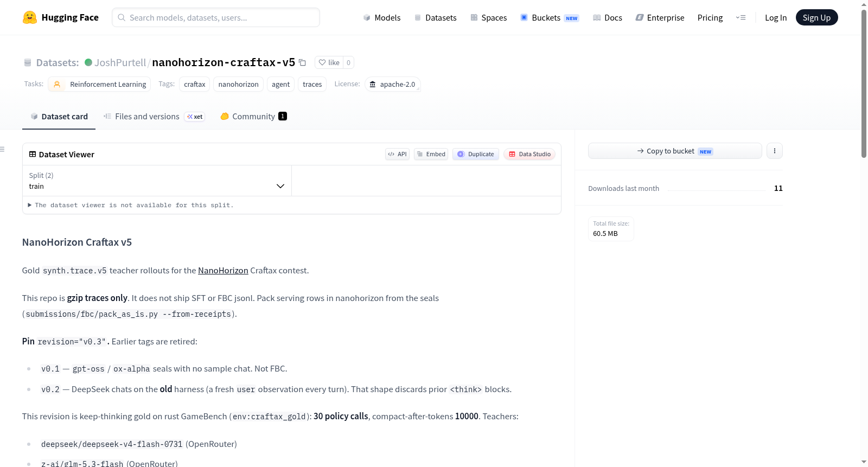868x467 pixels.
Task: Click the Dataset Viewer table icon
Action: [x=33, y=155]
